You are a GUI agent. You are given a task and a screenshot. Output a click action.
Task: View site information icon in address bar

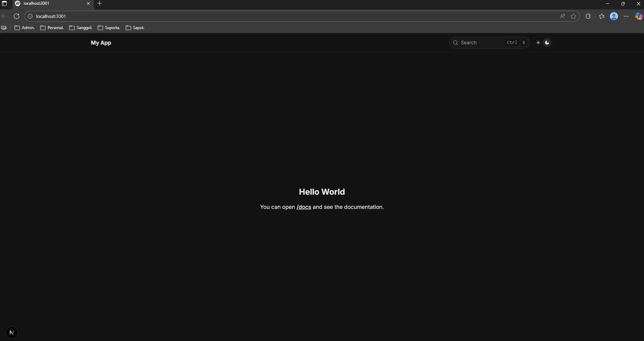point(30,16)
